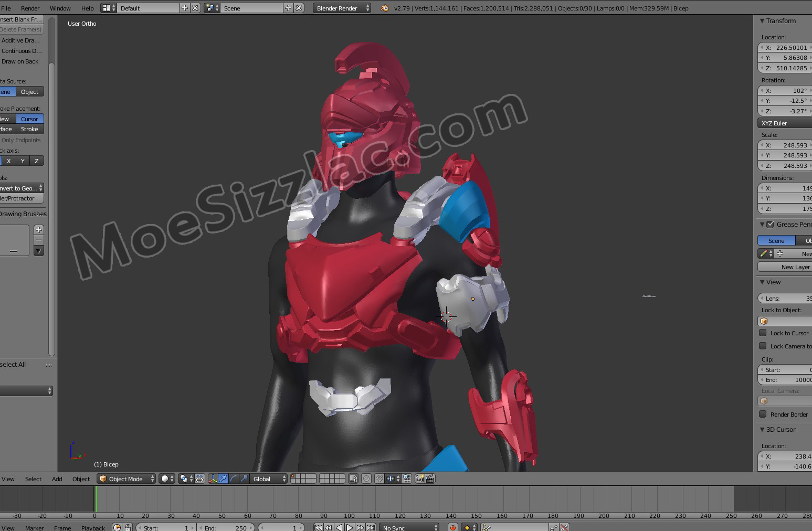Open the Global transform orientation dropdown
812x531 pixels.
click(269, 479)
